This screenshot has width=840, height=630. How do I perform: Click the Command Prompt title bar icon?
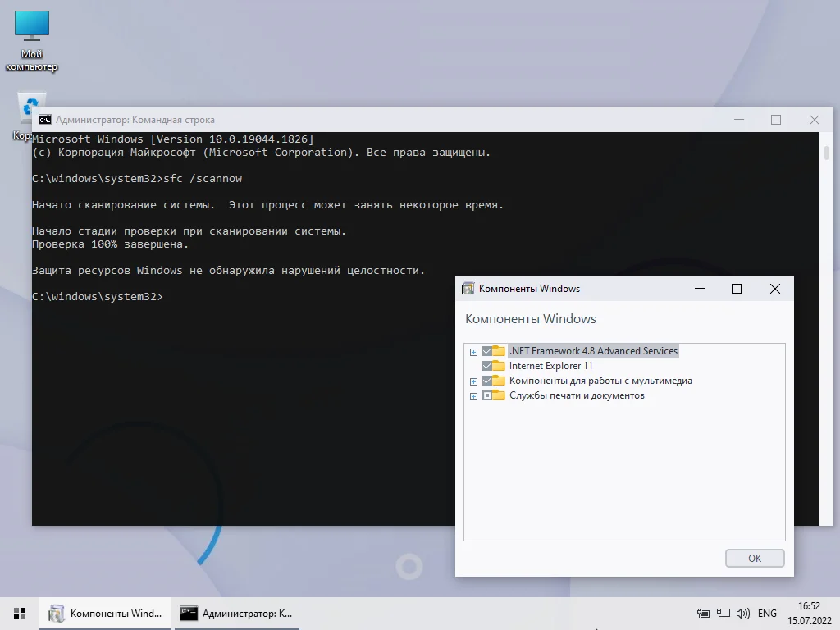click(x=45, y=120)
